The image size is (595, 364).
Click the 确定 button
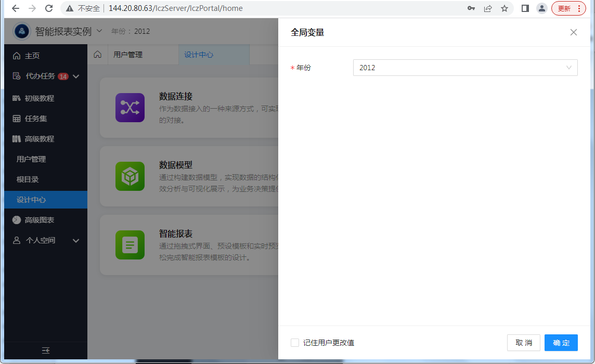click(x=561, y=343)
